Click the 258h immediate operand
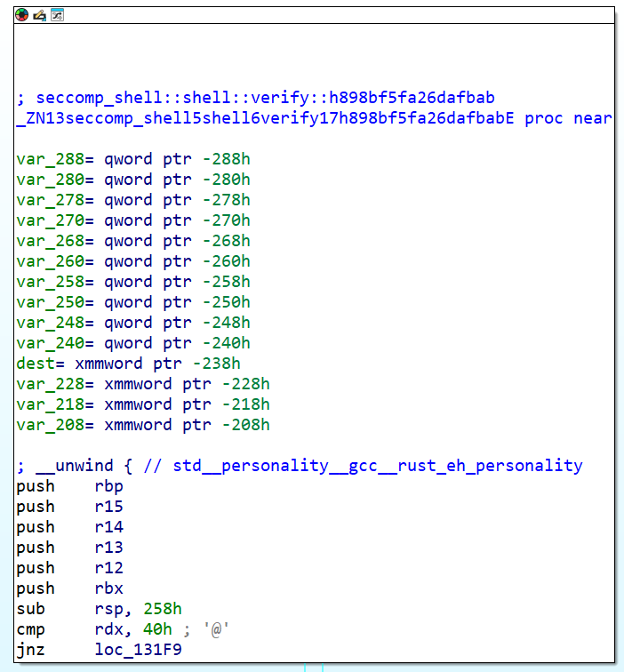The image size is (624, 672). point(163,609)
